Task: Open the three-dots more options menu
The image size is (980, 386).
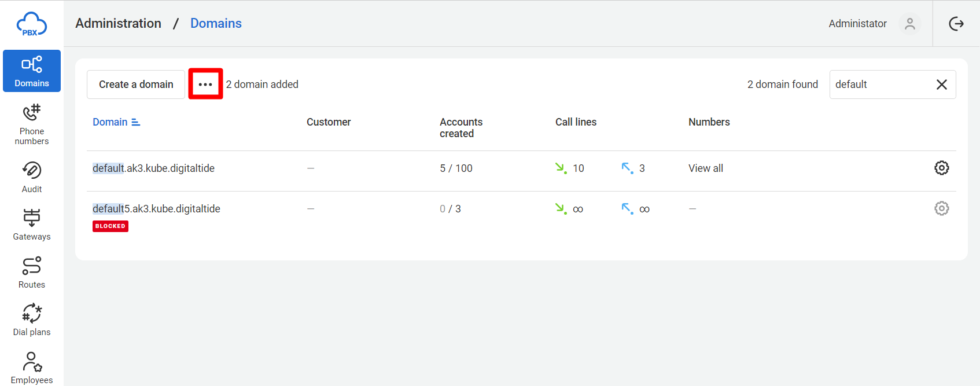Action: (x=205, y=84)
